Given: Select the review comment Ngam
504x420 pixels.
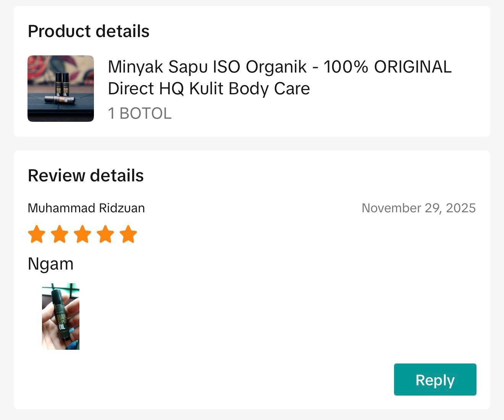Looking at the screenshot, I should click(x=51, y=264).
